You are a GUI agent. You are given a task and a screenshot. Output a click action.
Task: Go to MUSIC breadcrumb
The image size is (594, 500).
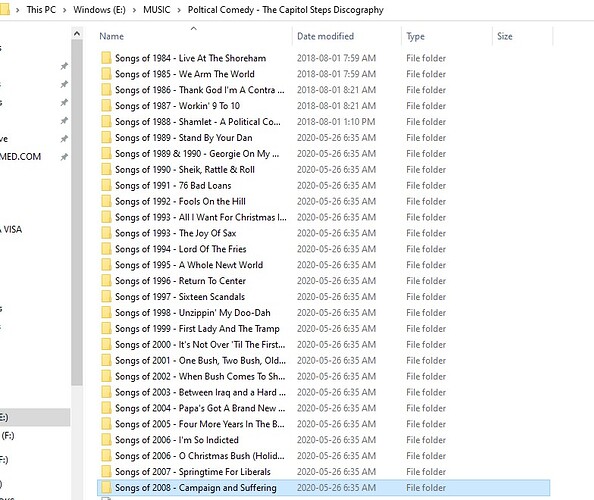(156, 10)
